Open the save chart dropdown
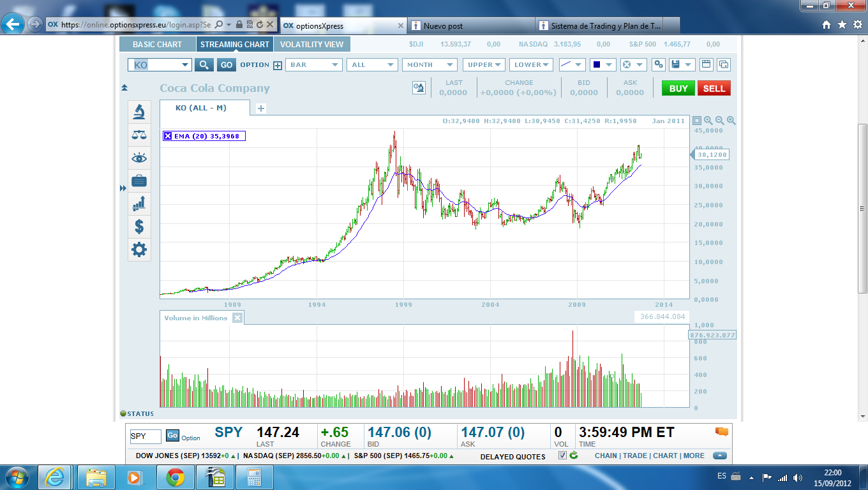868x490 pixels. (x=682, y=64)
